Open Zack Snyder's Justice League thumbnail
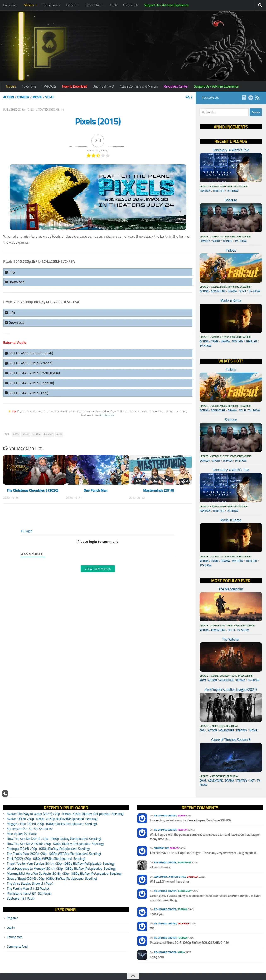This screenshot has width=266, height=980. point(231,707)
